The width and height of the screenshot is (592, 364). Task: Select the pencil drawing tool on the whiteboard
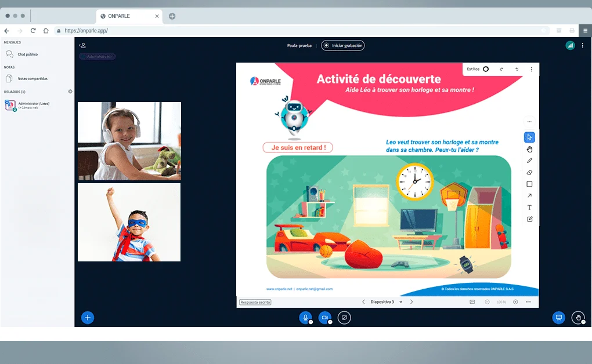click(x=529, y=161)
